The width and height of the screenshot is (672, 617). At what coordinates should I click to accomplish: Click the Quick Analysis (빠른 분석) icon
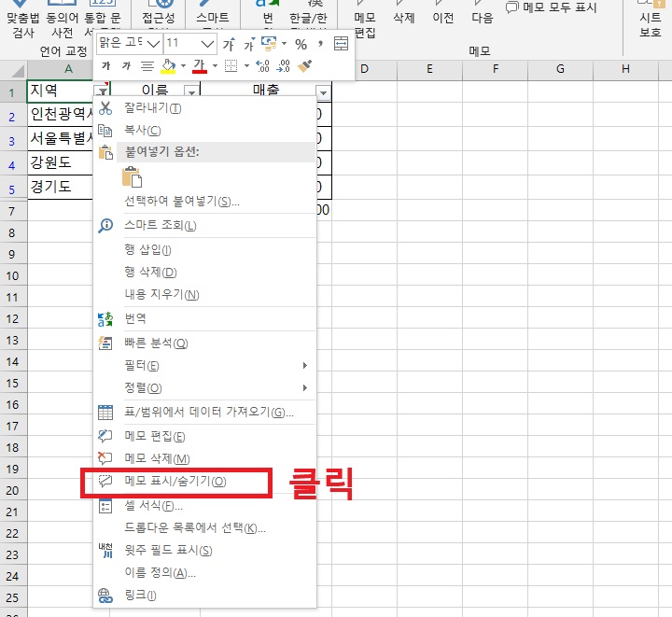tap(105, 344)
